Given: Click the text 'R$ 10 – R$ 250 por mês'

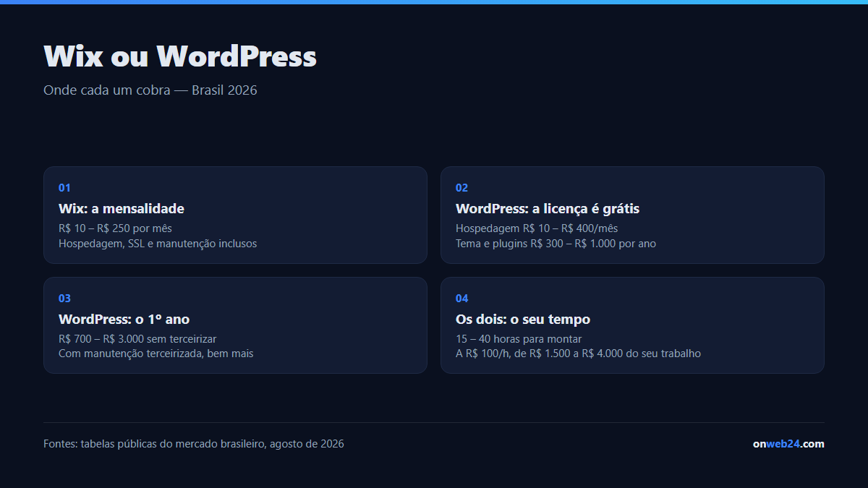Looking at the screenshot, I should tap(115, 228).
